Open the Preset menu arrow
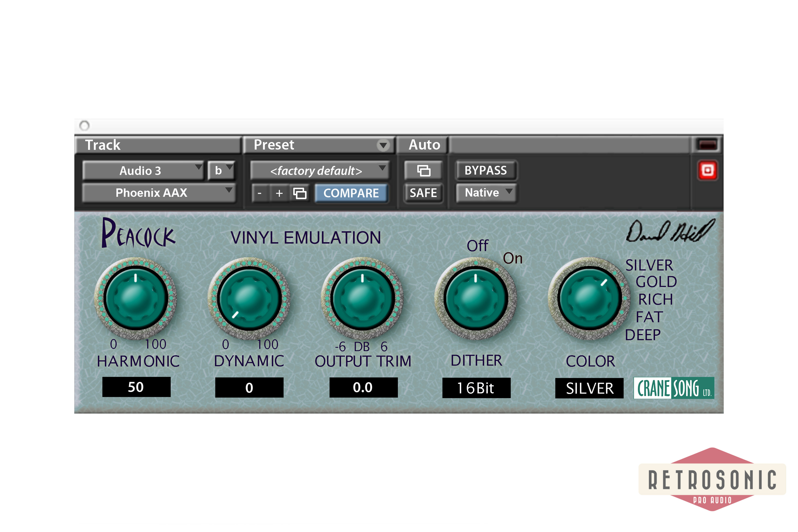 pos(383,145)
